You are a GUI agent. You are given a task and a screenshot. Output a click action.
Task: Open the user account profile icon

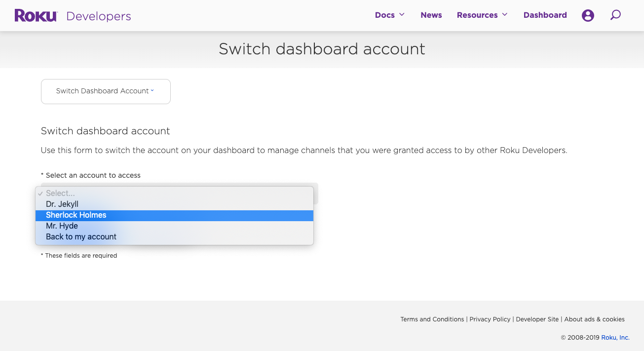point(588,15)
